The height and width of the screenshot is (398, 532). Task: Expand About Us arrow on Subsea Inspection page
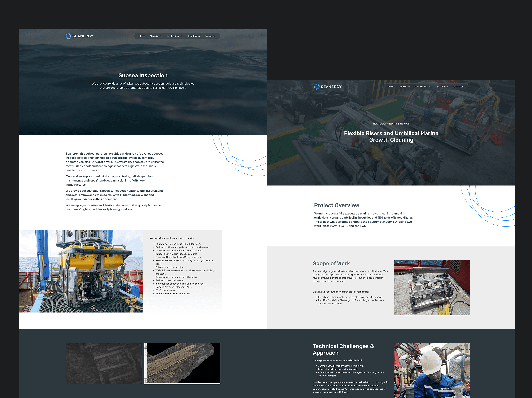(161, 36)
